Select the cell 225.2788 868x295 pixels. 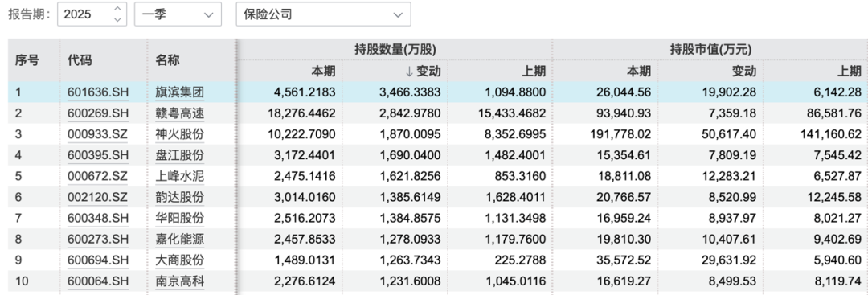pyautogui.click(x=522, y=260)
